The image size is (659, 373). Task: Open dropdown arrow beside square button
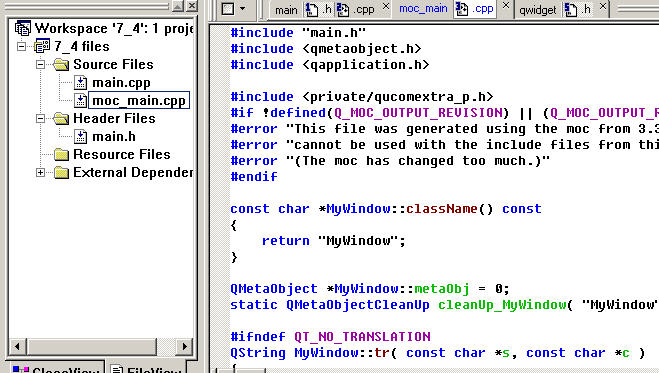[x=243, y=9]
